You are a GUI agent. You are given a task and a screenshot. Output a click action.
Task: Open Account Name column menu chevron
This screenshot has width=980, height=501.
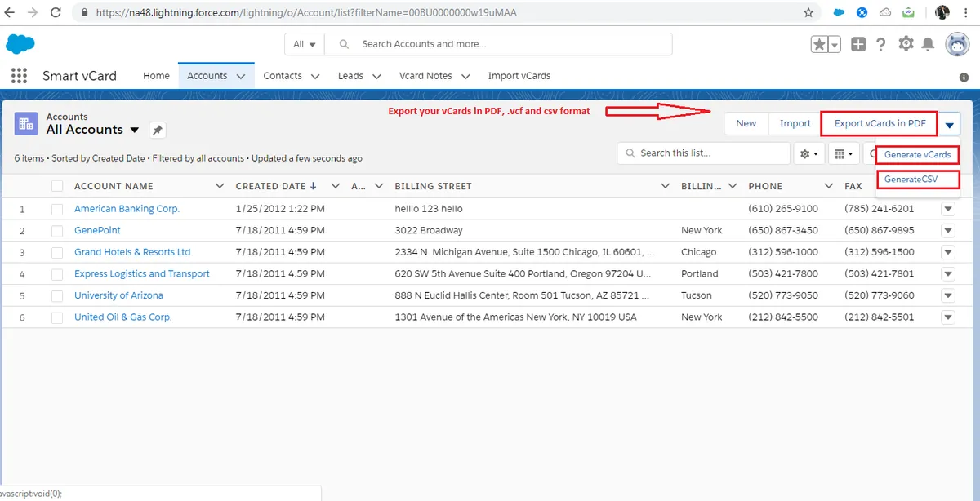[x=219, y=186]
